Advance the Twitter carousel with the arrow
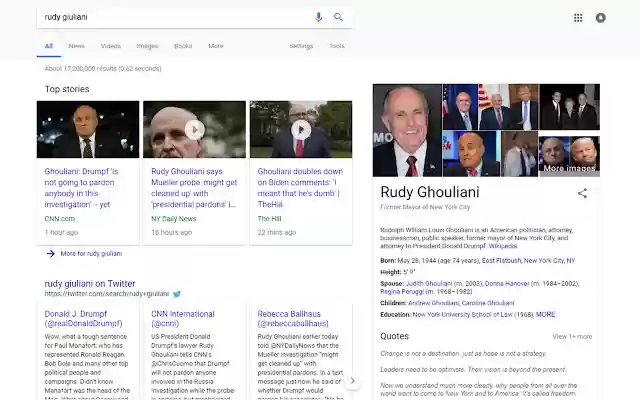This screenshot has height=400, width=640. coord(352,381)
